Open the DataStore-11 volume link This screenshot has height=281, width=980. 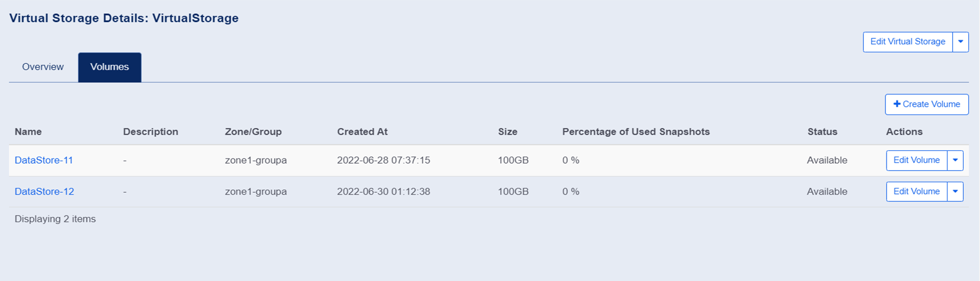tap(44, 160)
